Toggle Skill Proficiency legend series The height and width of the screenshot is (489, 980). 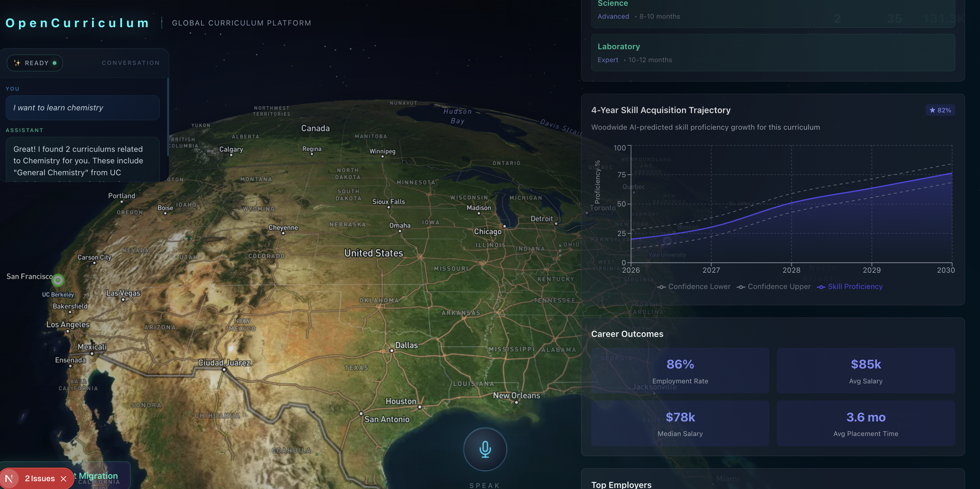(x=850, y=287)
